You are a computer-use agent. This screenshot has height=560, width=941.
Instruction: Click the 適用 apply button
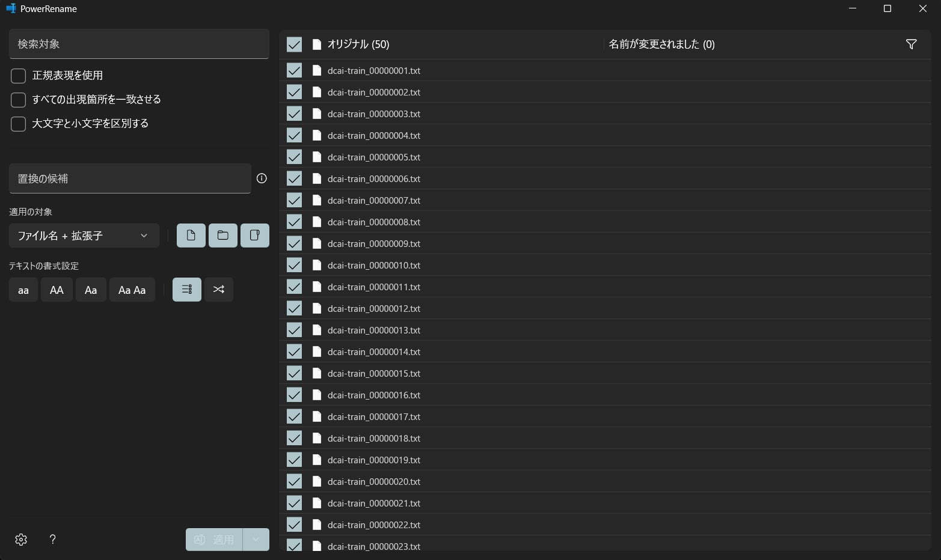click(214, 540)
